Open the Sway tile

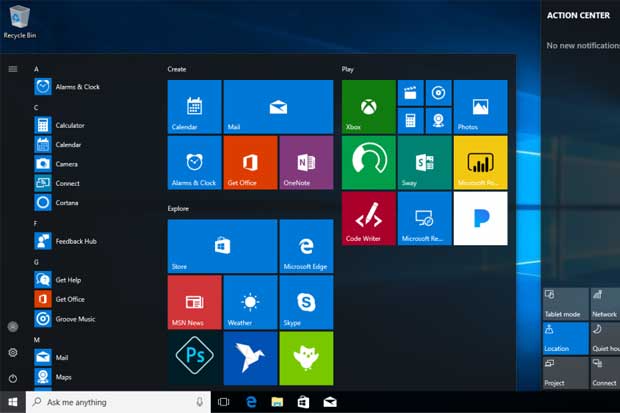424,163
